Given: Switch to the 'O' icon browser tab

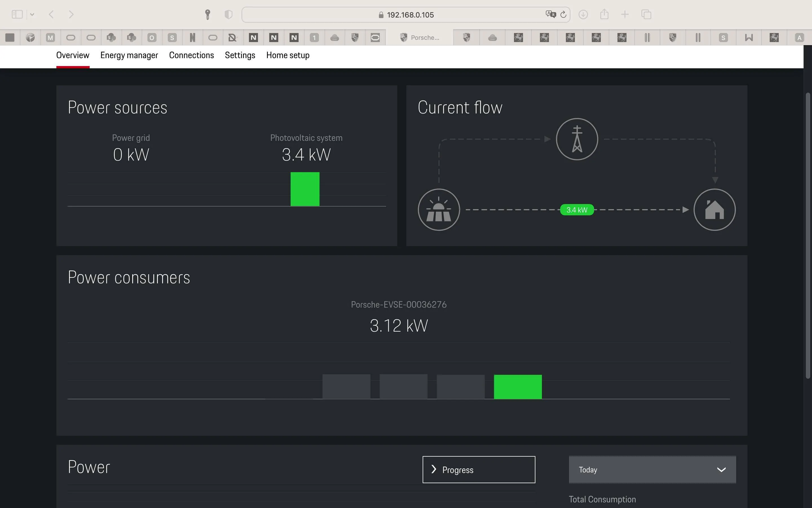Looking at the screenshot, I should [152, 38].
